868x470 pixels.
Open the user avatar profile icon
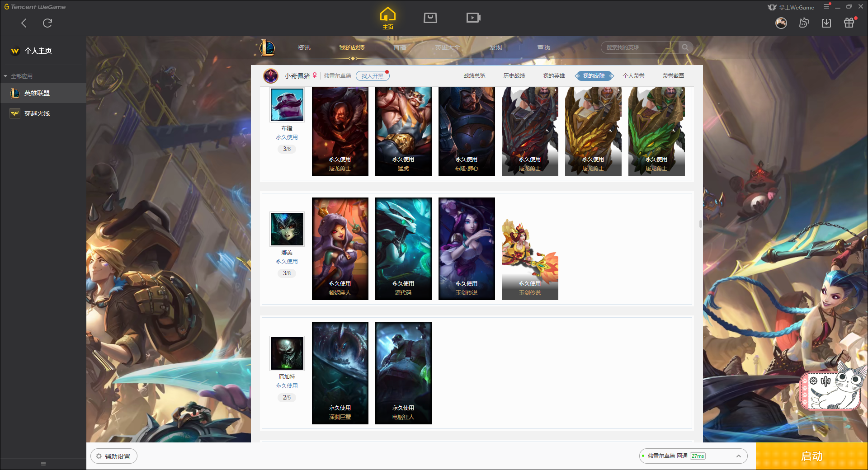(x=781, y=23)
